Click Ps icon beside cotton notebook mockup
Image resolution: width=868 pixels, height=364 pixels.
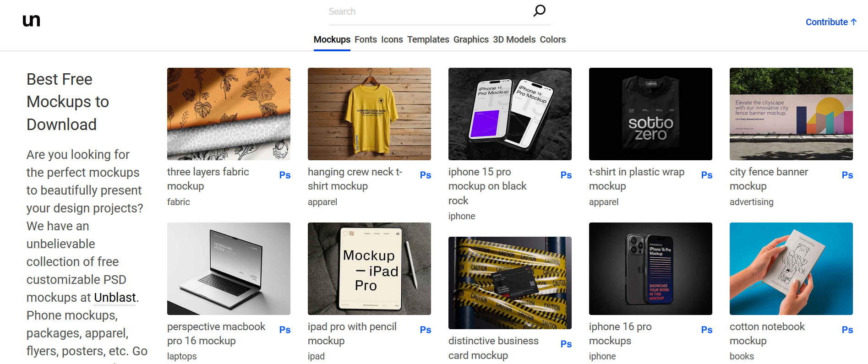click(847, 330)
